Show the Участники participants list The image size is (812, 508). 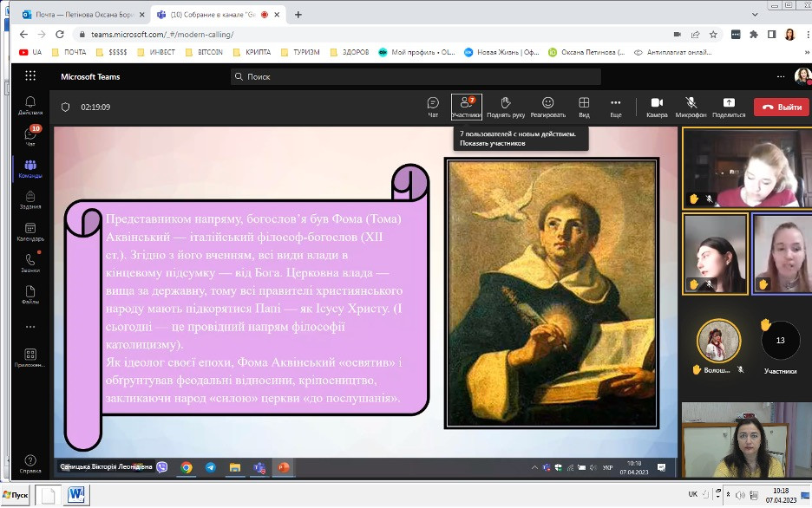[x=466, y=106]
